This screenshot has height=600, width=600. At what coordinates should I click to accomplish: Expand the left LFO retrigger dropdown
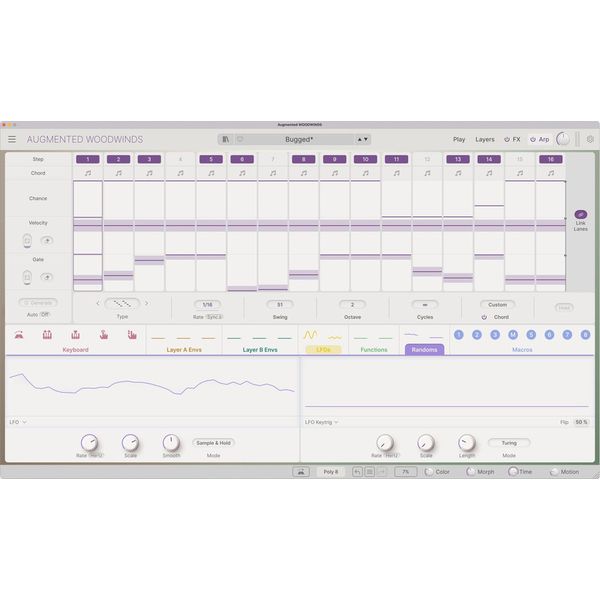point(18,422)
